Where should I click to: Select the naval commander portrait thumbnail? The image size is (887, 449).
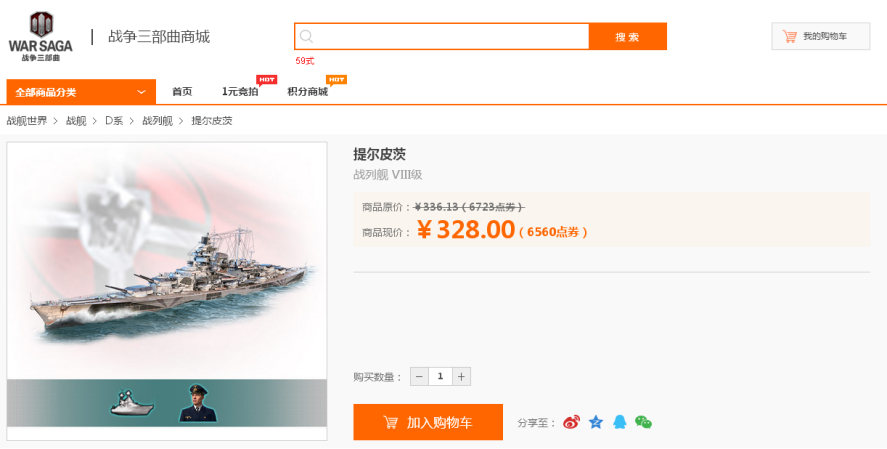point(197,403)
